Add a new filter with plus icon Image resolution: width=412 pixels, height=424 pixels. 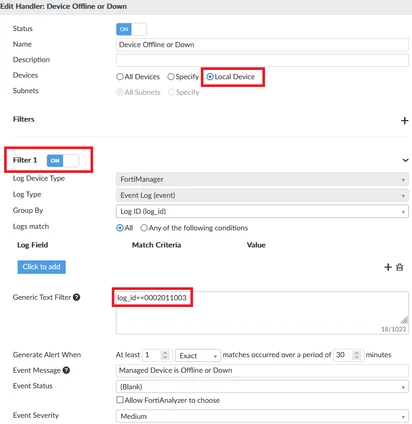(x=404, y=120)
